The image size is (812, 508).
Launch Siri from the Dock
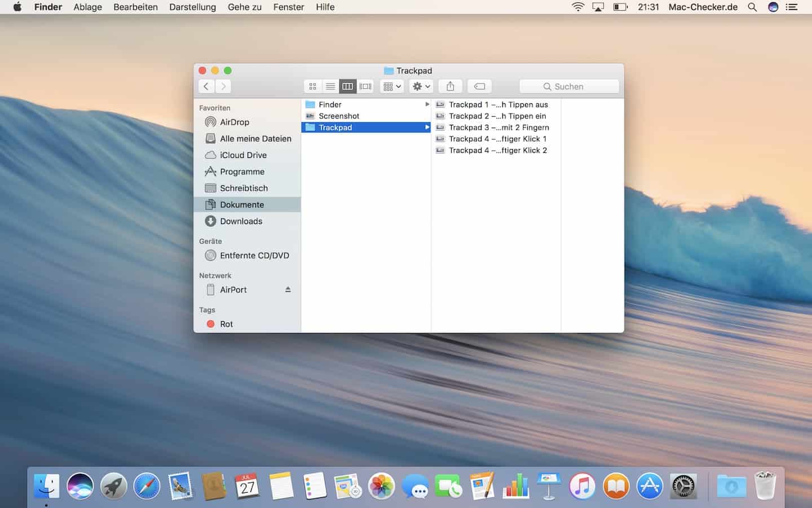80,485
